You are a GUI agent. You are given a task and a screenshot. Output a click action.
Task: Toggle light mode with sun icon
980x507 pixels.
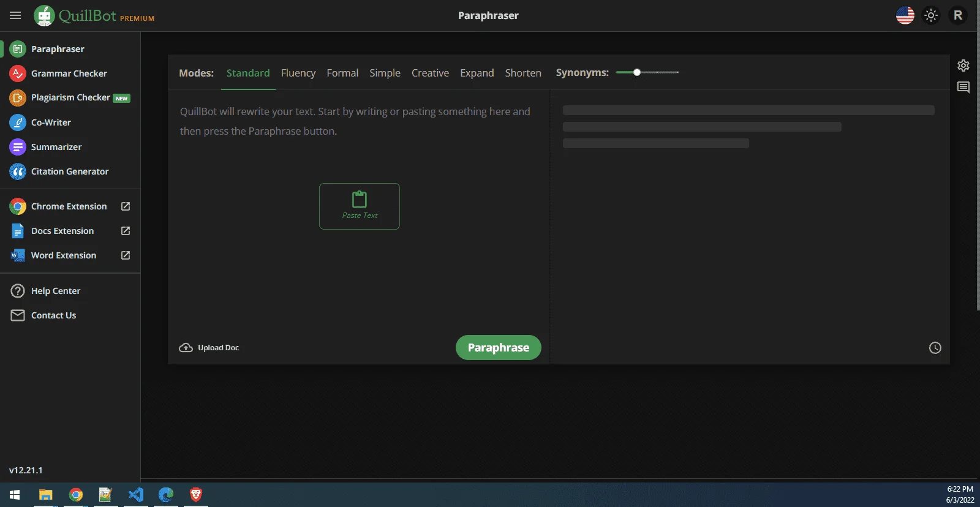(x=931, y=15)
